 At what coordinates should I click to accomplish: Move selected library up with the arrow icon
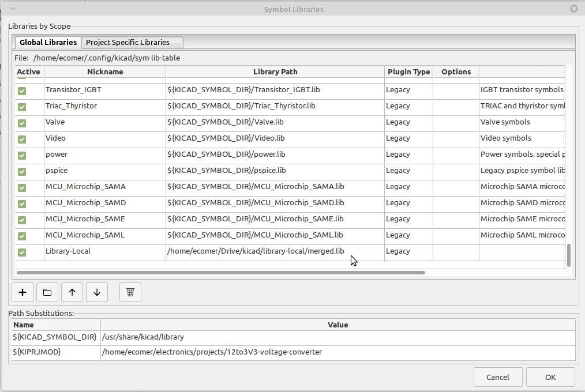[x=72, y=292]
